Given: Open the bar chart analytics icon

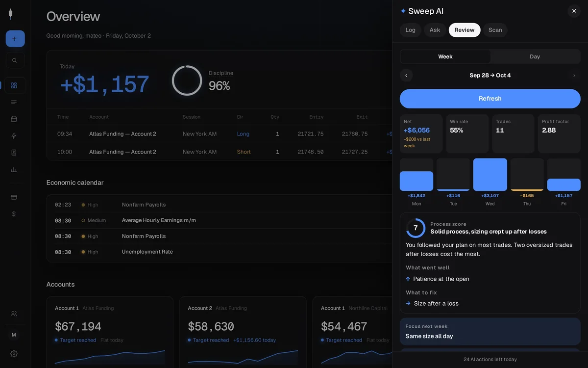Looking at the screenshot, I should (14, 169).
